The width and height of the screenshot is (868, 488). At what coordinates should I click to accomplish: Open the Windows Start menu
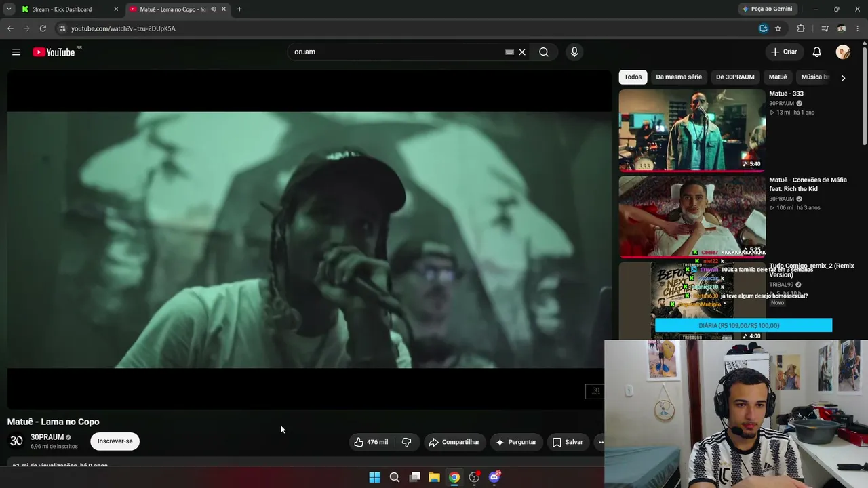(x=374, y=477)
